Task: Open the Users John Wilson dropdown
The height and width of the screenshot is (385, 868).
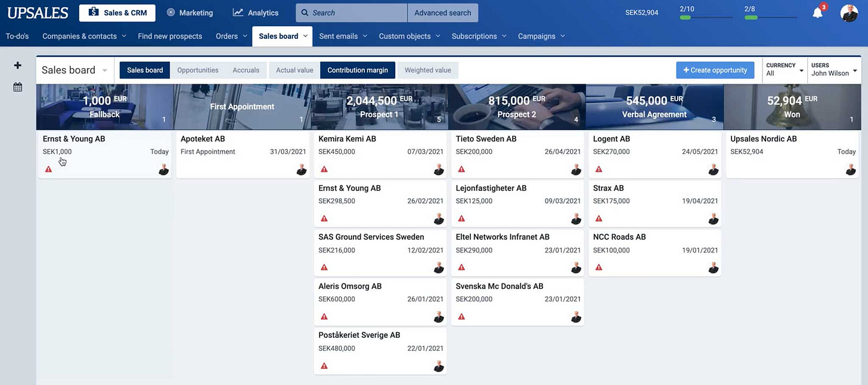Action: click(x=834, y=70)
